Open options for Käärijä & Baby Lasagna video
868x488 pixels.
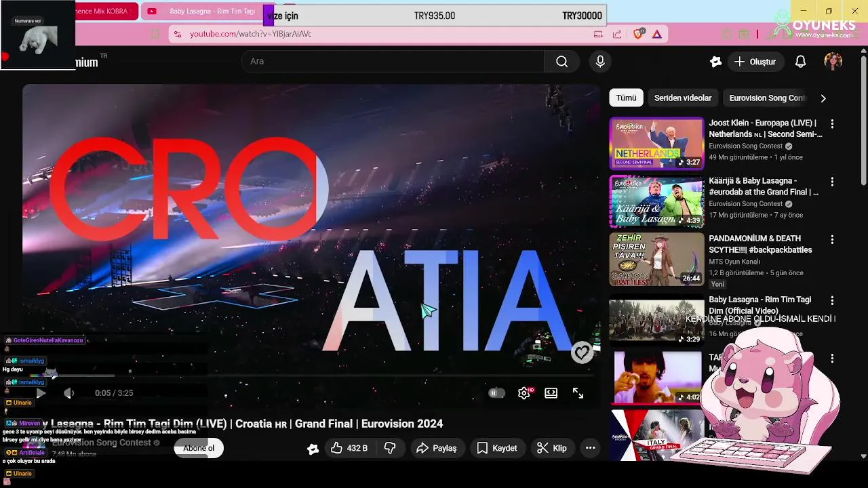(x=832, y=182)
